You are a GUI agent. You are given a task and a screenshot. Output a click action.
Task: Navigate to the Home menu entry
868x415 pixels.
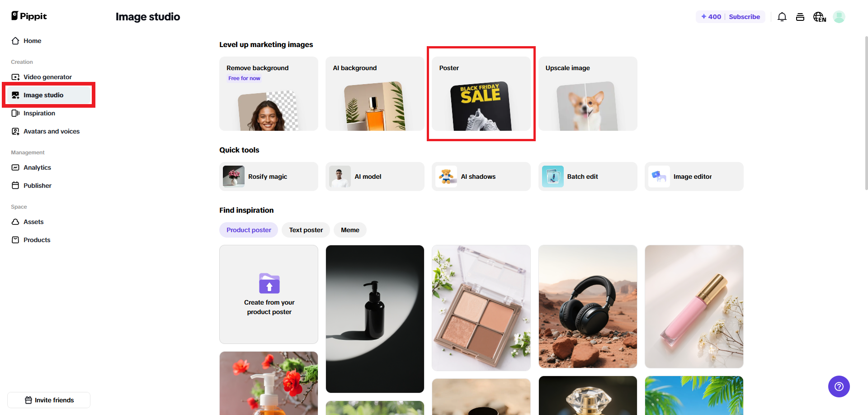coord(32,41)
